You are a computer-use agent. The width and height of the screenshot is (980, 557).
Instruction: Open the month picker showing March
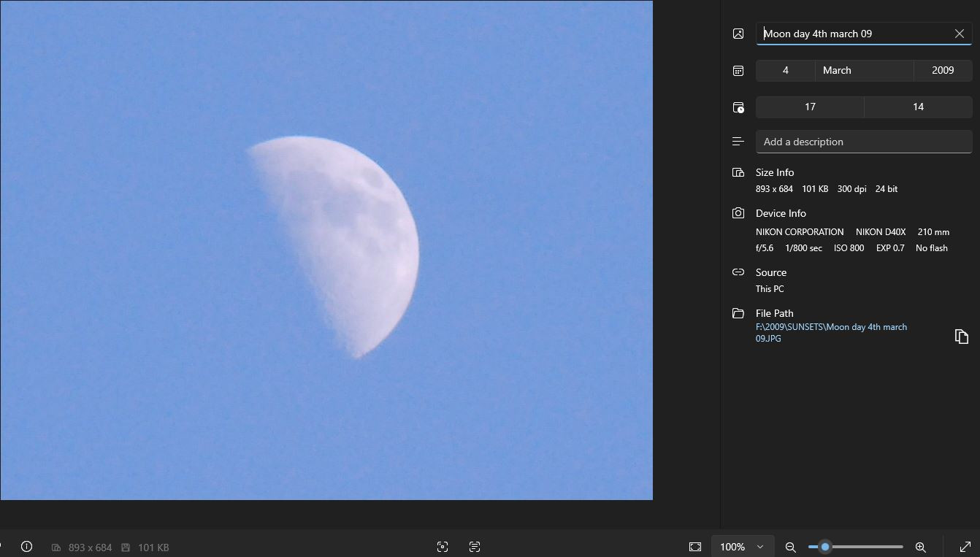coord(864,71)
